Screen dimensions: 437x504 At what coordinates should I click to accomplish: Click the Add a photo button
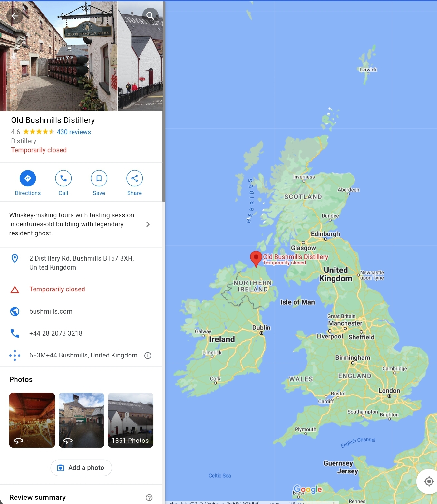pos(81,468)
